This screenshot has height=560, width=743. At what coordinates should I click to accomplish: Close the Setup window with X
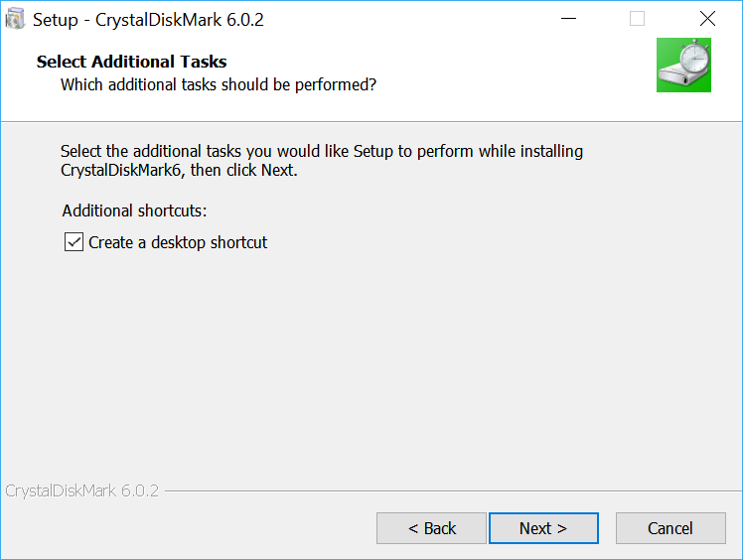(707, 19)
